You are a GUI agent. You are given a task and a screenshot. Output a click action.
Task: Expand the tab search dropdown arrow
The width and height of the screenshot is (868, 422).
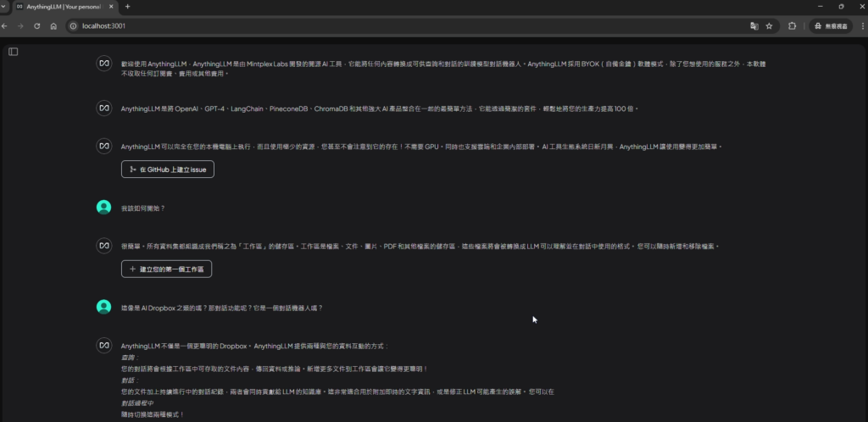coord(3,7)
